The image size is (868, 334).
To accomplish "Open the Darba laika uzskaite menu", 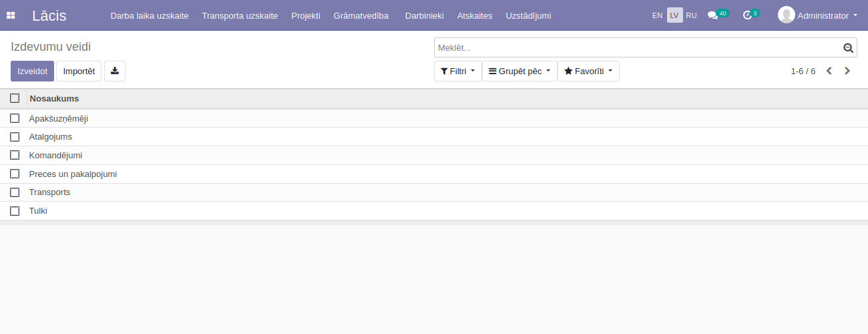I will click(x=150, y=15).
